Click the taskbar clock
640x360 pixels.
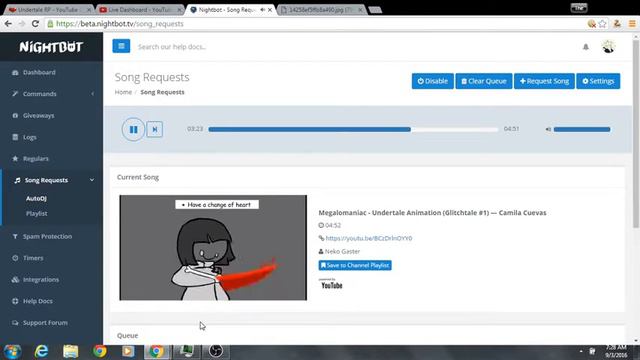pyautogui.click(x=616, y=351)
